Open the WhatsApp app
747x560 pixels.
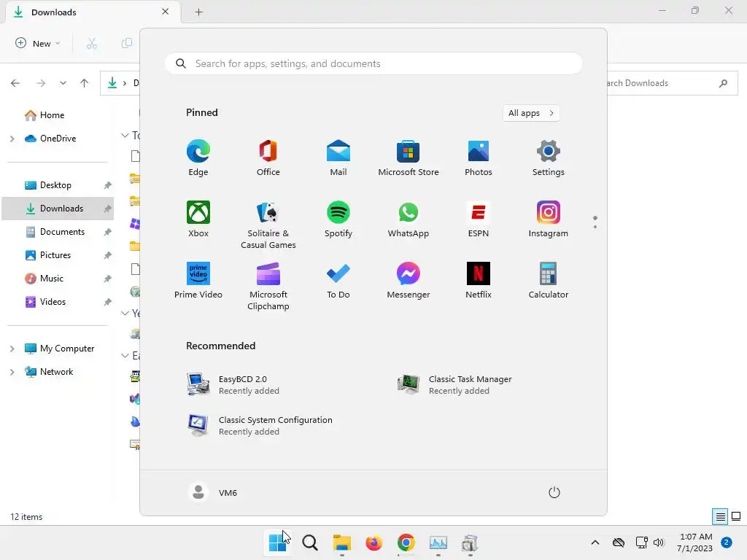point(409,219)
